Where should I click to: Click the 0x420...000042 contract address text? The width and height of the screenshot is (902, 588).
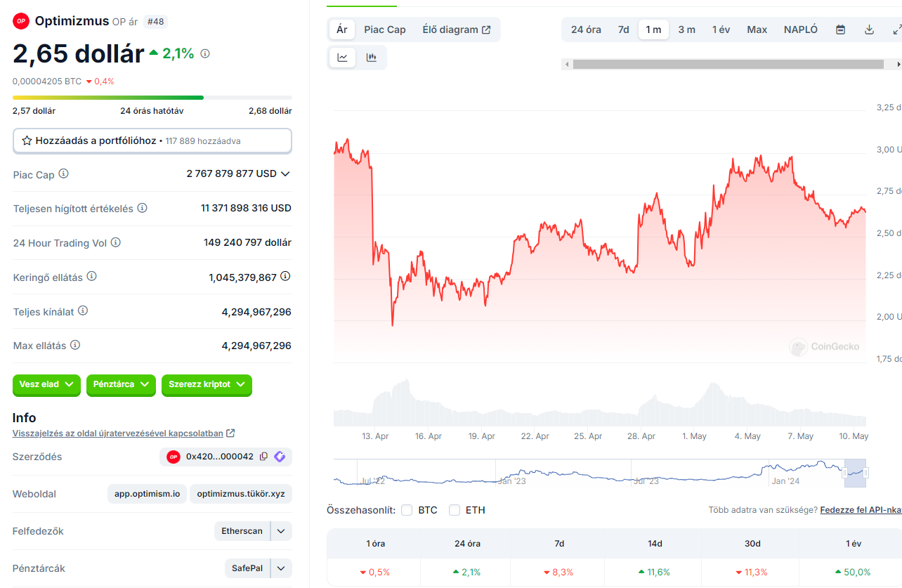click(220, 457)
